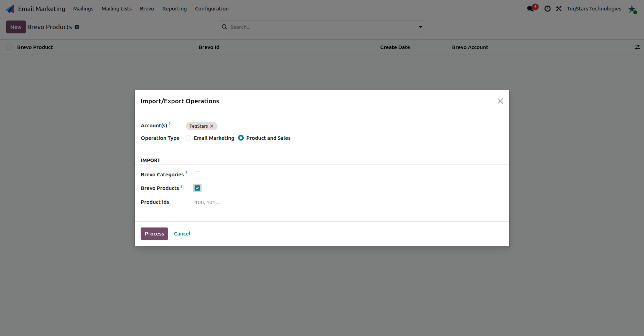Viewport: 644px width, 336px height.
Task: Show help tooltip for Brevo Categories
Action: [x=186, y=173]
